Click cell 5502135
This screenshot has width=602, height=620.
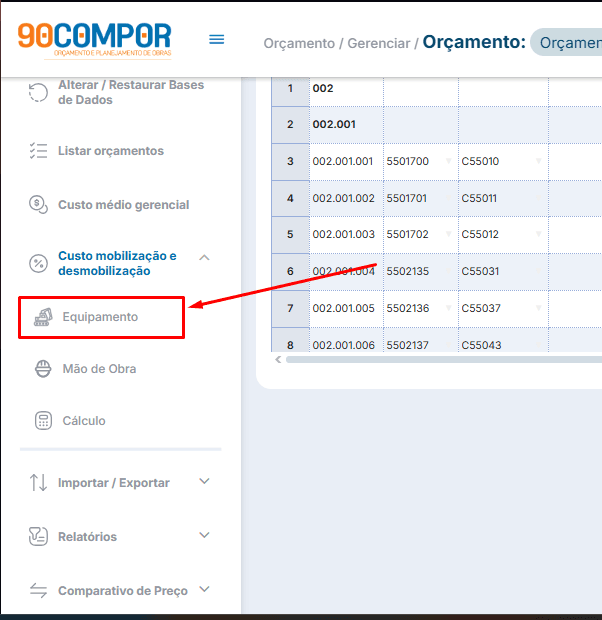tap(421, 271)
